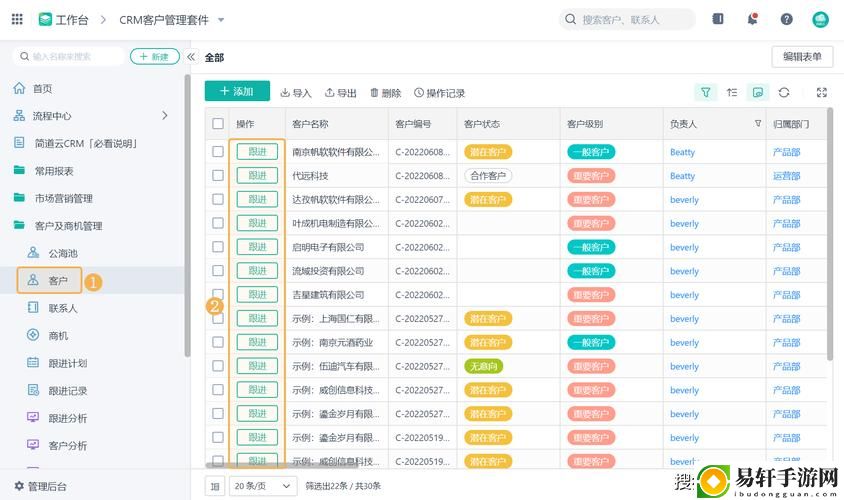The image size is (844, 500).
Task: Select the 全部 view label
Action: coord(214,57)
